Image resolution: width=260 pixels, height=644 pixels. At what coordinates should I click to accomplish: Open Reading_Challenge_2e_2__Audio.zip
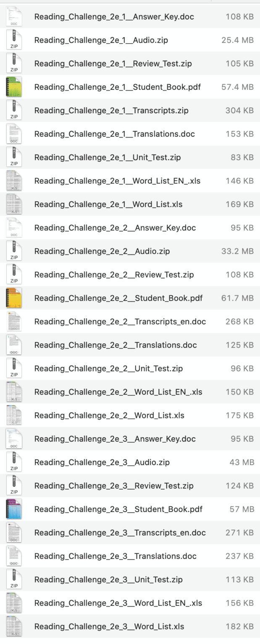[105, 251]
